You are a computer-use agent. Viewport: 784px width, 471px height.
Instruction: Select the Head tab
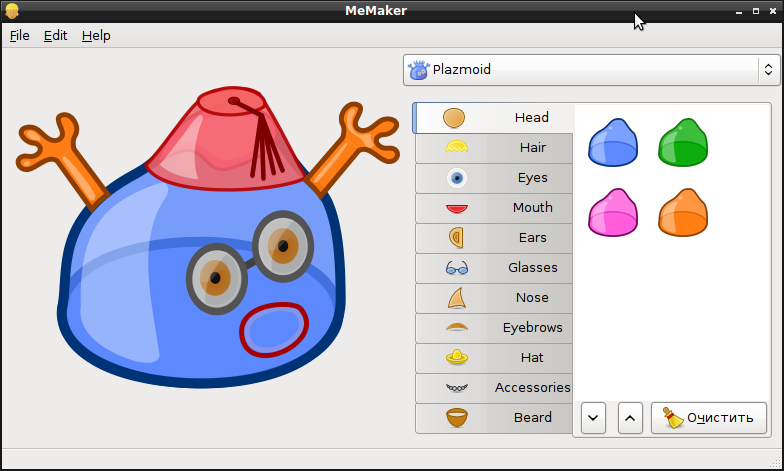494,118
